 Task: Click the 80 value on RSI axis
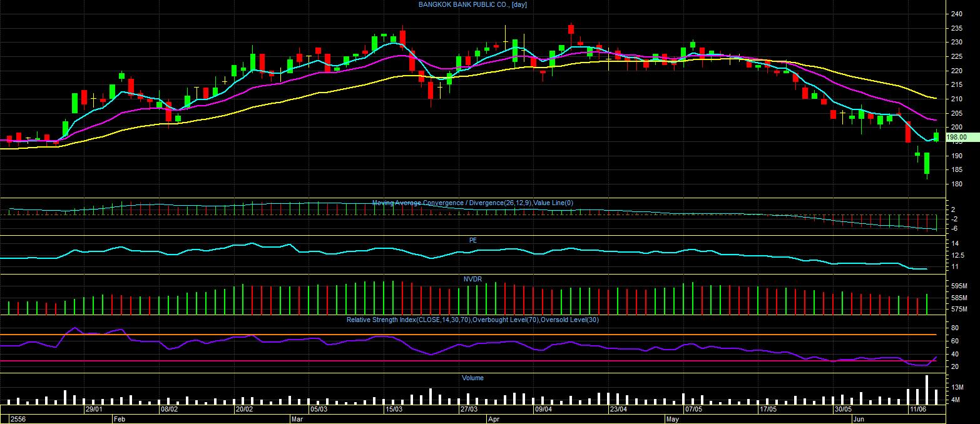(x=955, y=328)
